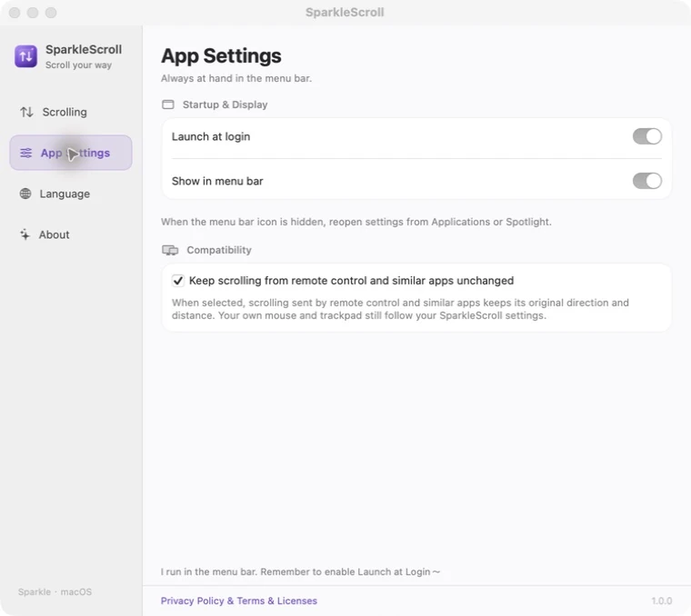Image resolution: width=691 pixels, height=616 pixels.
Task: Click the Show in menu bar label
Action: [x=217, y=181]
